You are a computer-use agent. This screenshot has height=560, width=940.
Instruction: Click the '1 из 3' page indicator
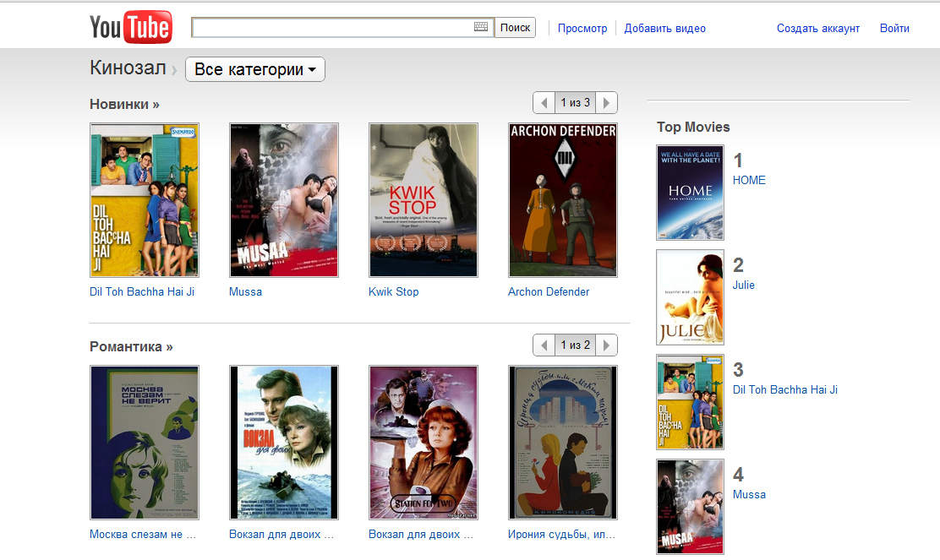point(575,103)
